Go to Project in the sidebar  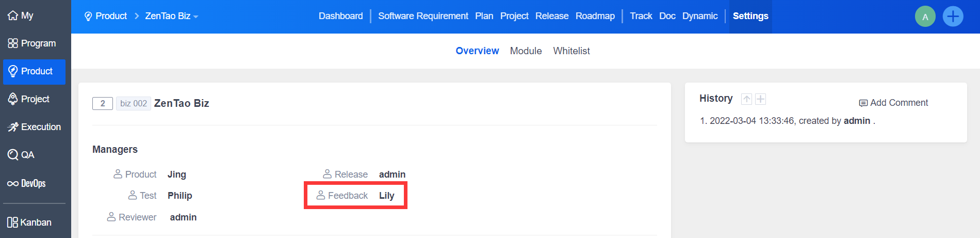(29, 99)
